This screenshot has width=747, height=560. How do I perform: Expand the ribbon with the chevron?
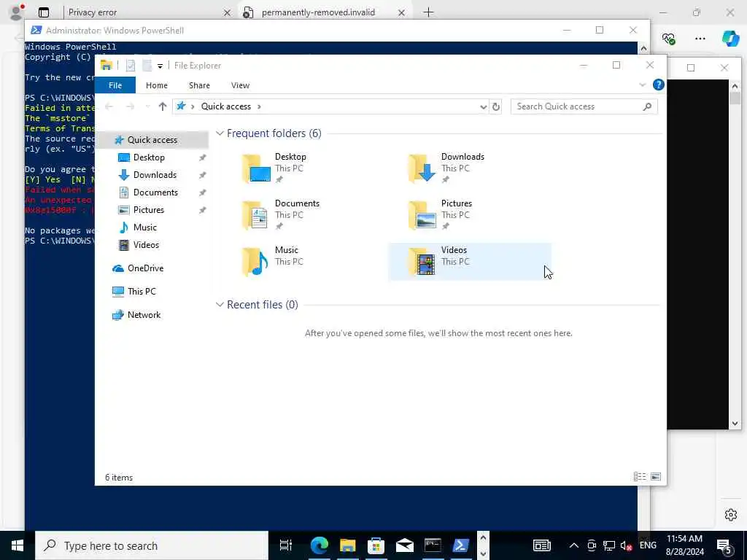click(x=642, y=85)
